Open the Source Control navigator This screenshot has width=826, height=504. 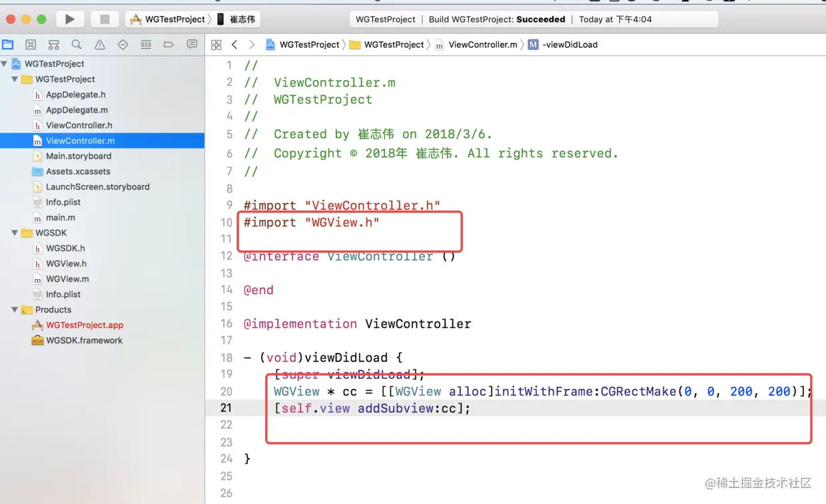(31, 45)
